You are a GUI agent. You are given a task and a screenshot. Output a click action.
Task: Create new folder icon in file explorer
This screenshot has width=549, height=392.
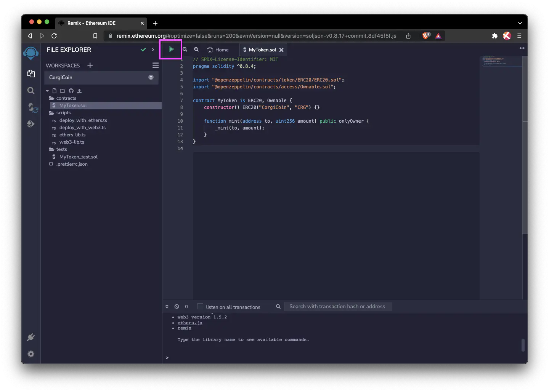62,91
